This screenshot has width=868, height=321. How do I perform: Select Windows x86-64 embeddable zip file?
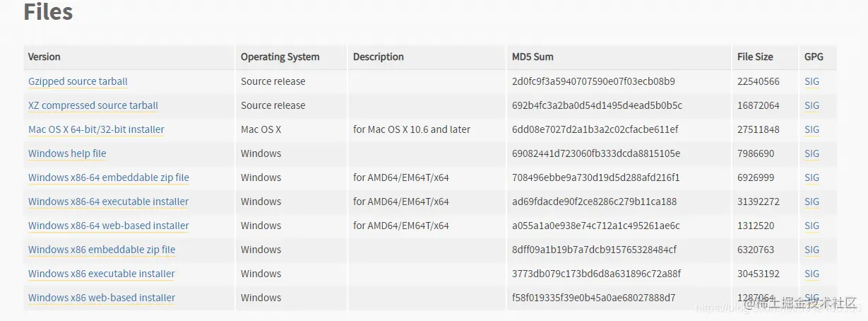tap(109, 177)
